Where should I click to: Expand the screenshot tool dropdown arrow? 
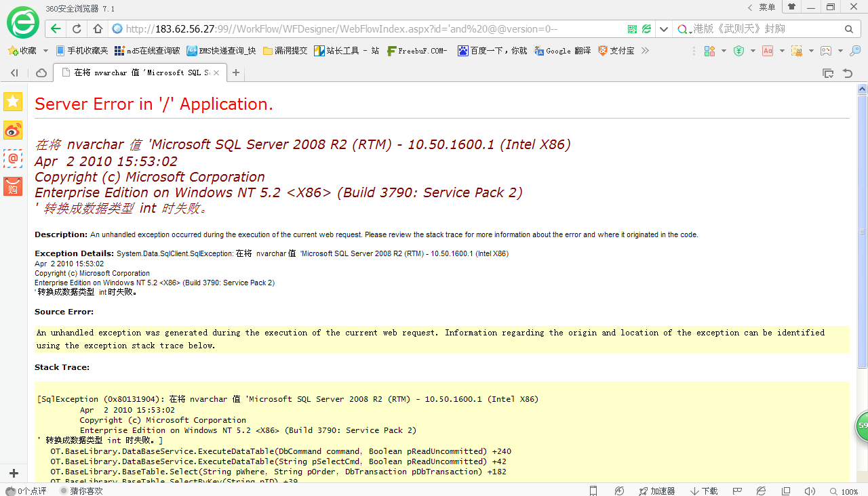point(811,51)
